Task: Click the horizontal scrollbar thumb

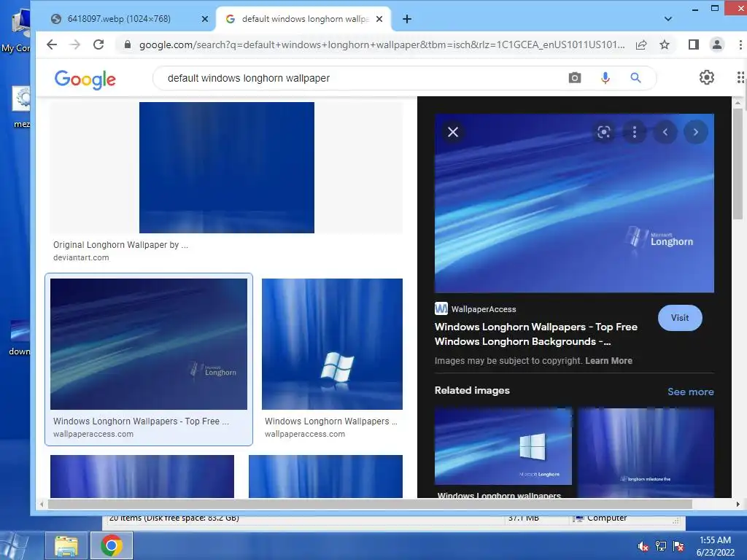Action: click(x=370, y=504)
